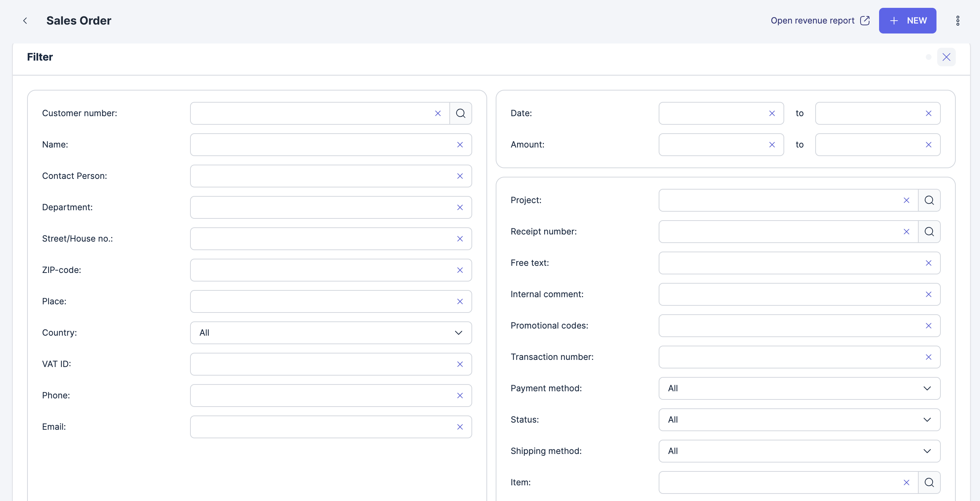
Task: Close the Filter panel
Action: point(946,57)
